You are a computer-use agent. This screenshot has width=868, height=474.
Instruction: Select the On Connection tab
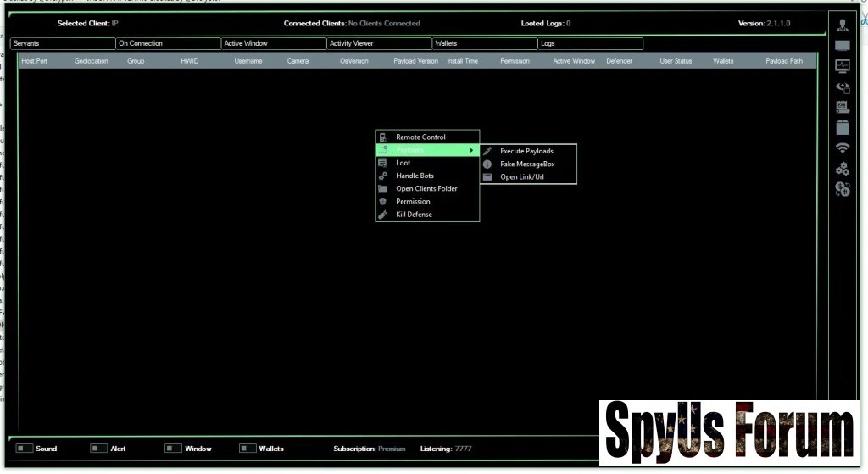click(x=168, y=43)
